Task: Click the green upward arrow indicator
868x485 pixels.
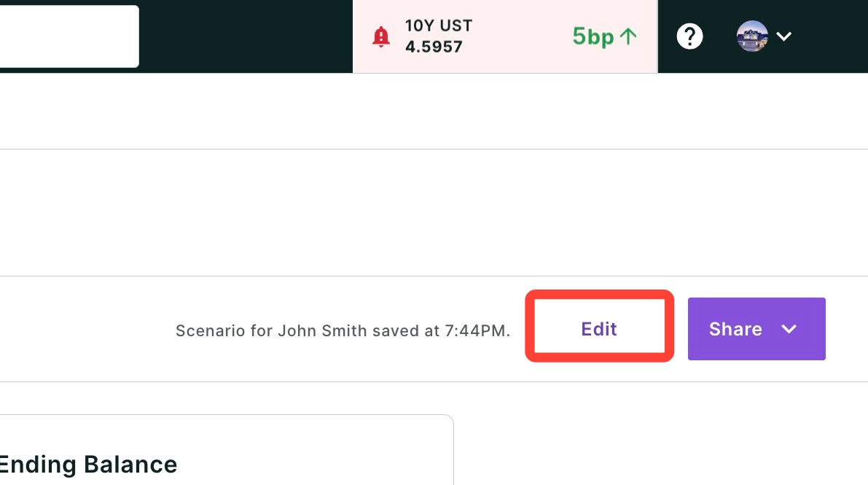Action: [628, 36]
